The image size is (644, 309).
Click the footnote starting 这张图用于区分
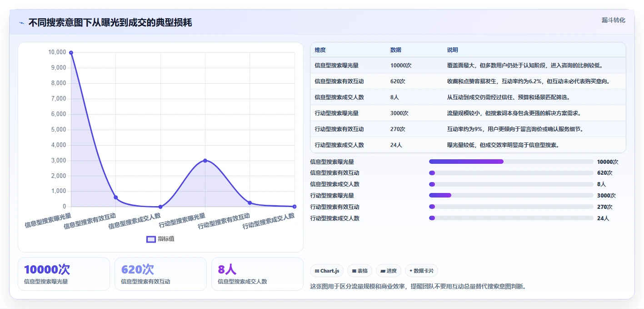tap(418, 286)
